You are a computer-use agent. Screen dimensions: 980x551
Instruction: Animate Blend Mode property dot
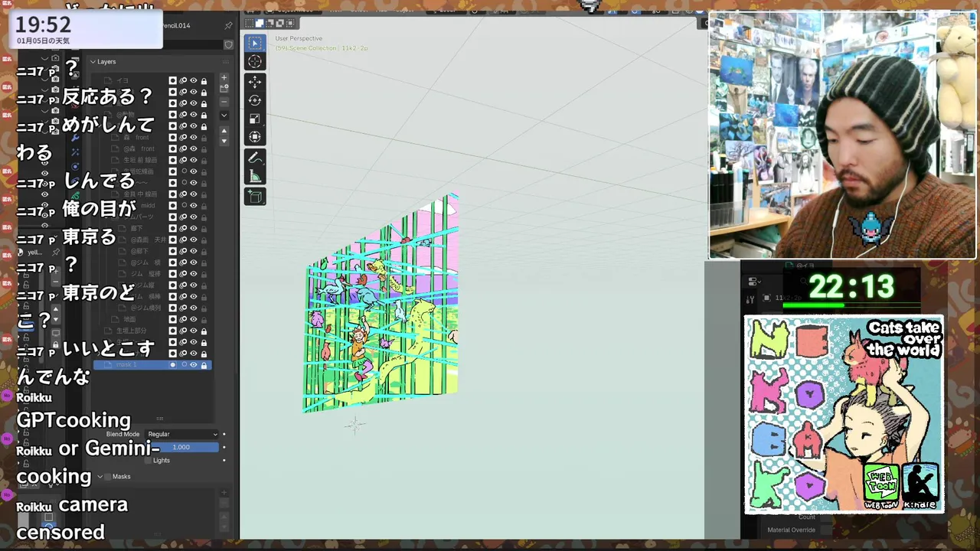(224, 434)
